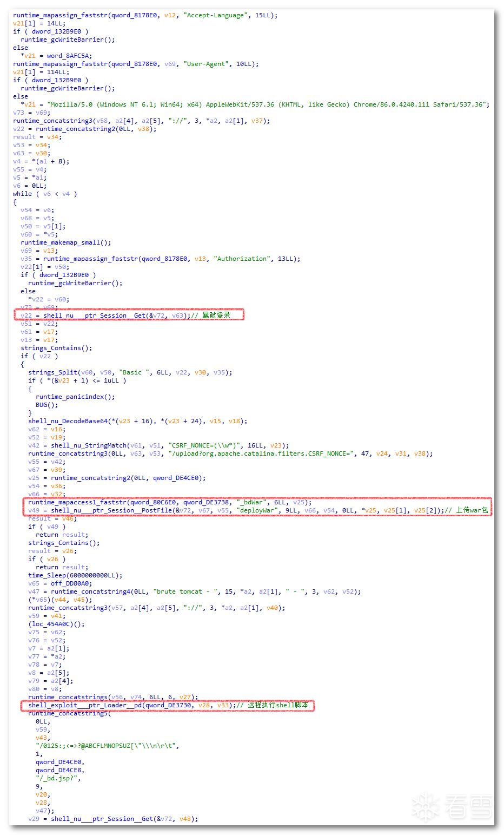Click the runtime_concatstring3(v57, ...) call line
This screenshot has height=835, width=504.
(157, 608)
